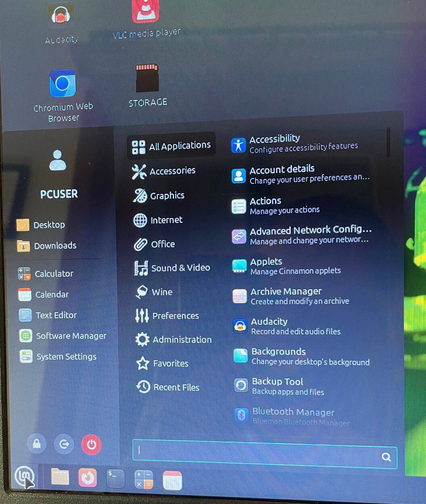Open System Settings from favorites list
This screenshot has width=426, height=504.
[58, 357]
